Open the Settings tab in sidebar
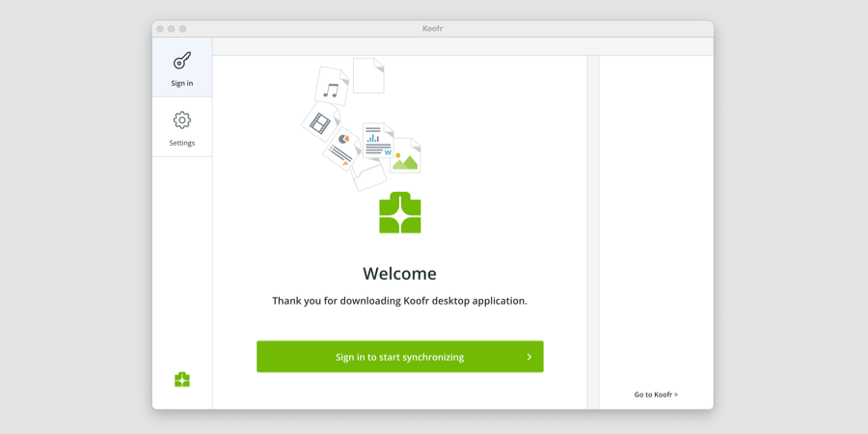The image size is (868, 434). 182,127
